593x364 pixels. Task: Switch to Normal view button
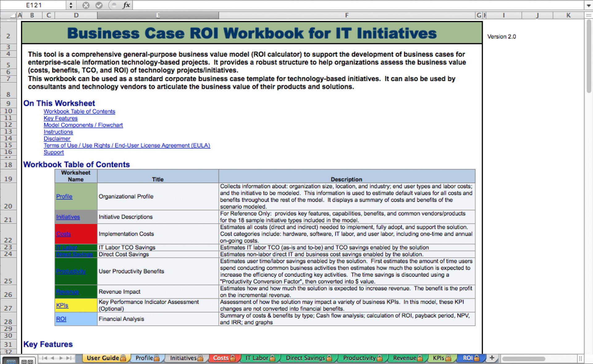point(11,361)
